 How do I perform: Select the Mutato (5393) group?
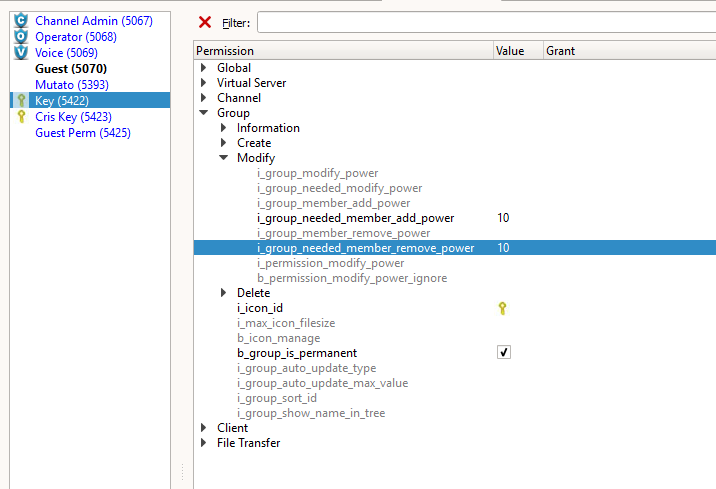coord(71,84)
